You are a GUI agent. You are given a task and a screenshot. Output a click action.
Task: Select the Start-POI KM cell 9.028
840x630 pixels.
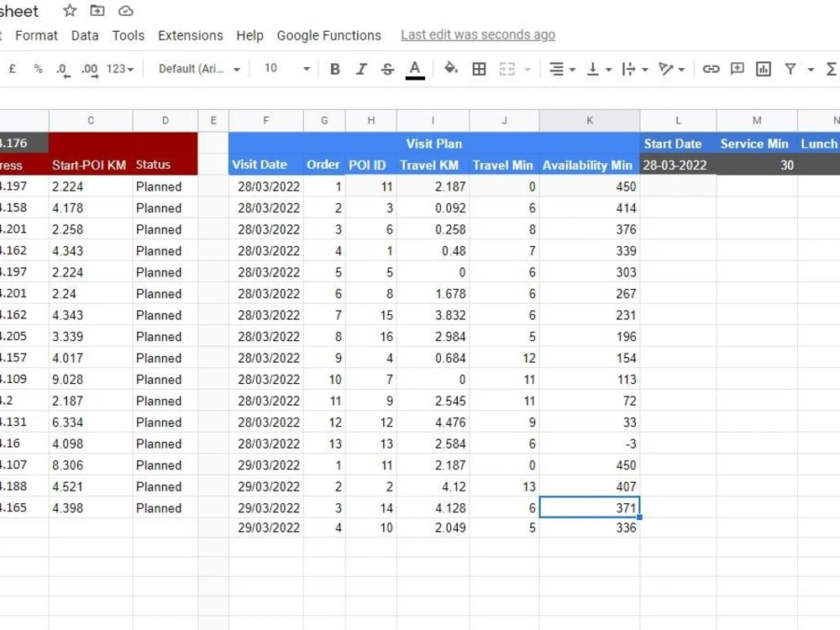(91, 380)
